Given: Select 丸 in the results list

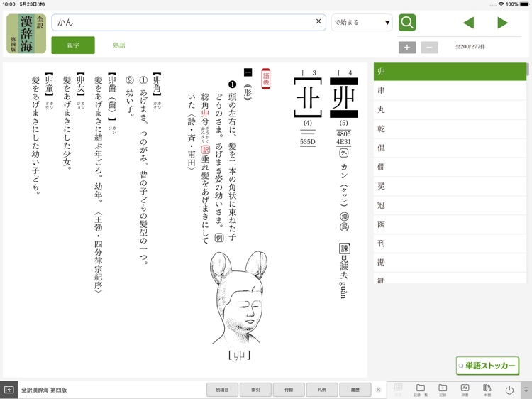Looking at the screenshot, I should click(x=450, y=109).
